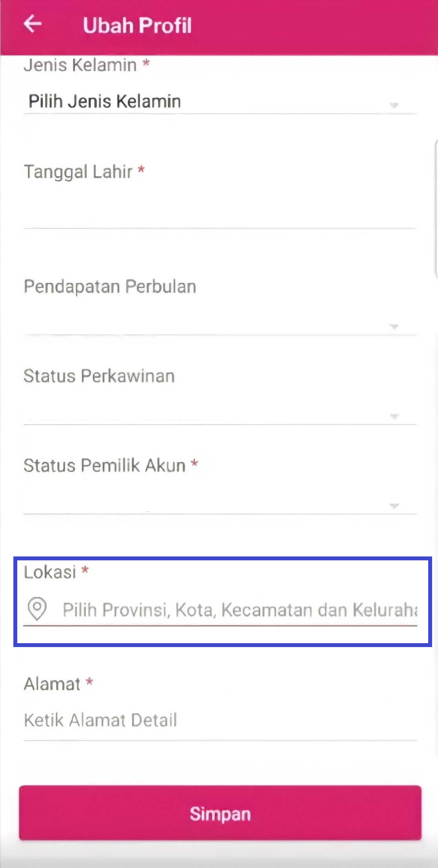Click the scrollbar on the right edge
Image resolution: width=438 pixels, height=868 pixels.
click(436, 208)
